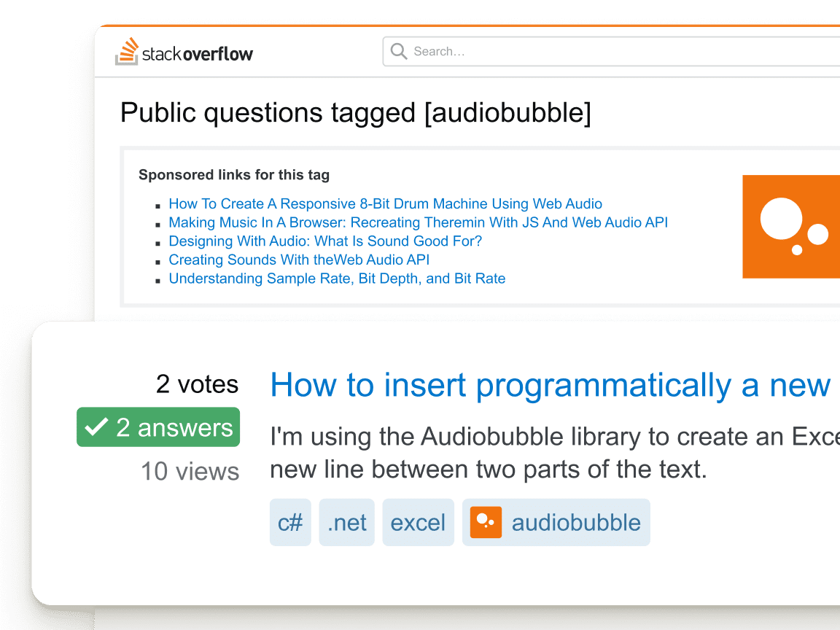Click the 2 votes count
Screen dimensions: 840x630
tap(197, 384)
